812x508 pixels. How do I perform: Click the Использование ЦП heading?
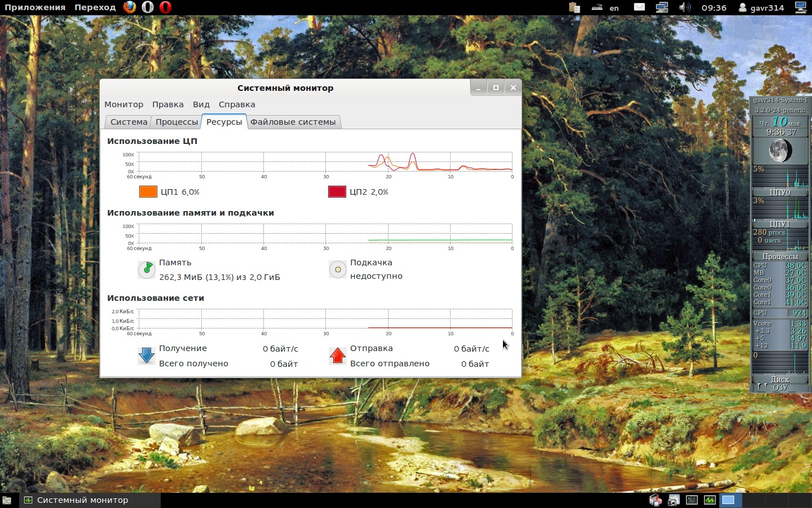pos(152,141)
